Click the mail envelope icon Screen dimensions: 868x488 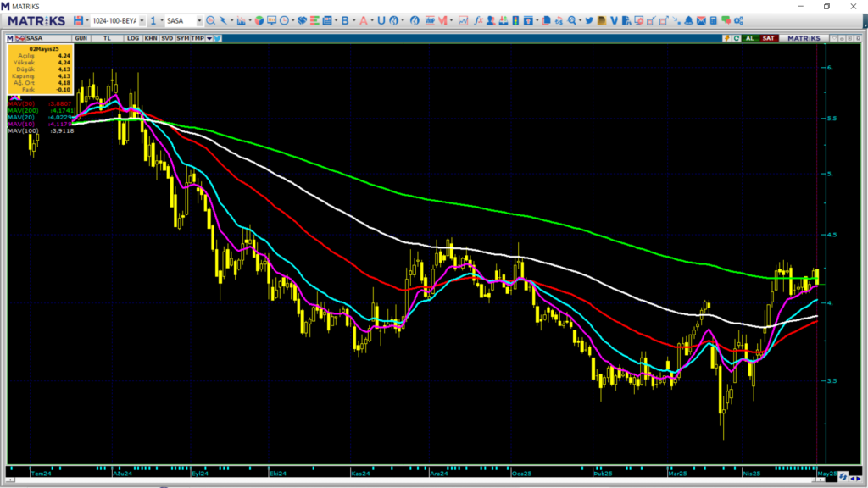point(701,20)
